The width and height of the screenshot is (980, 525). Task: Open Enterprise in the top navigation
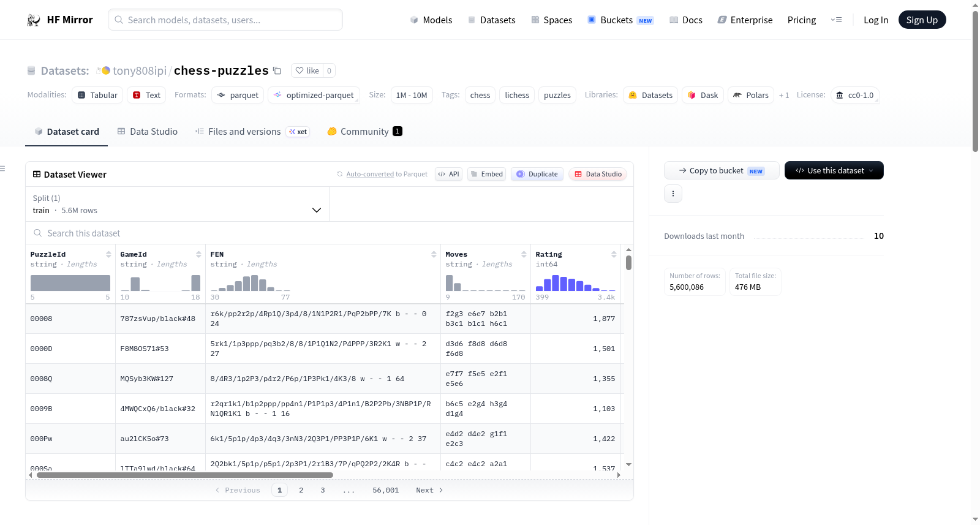click(x=745, y=20)
